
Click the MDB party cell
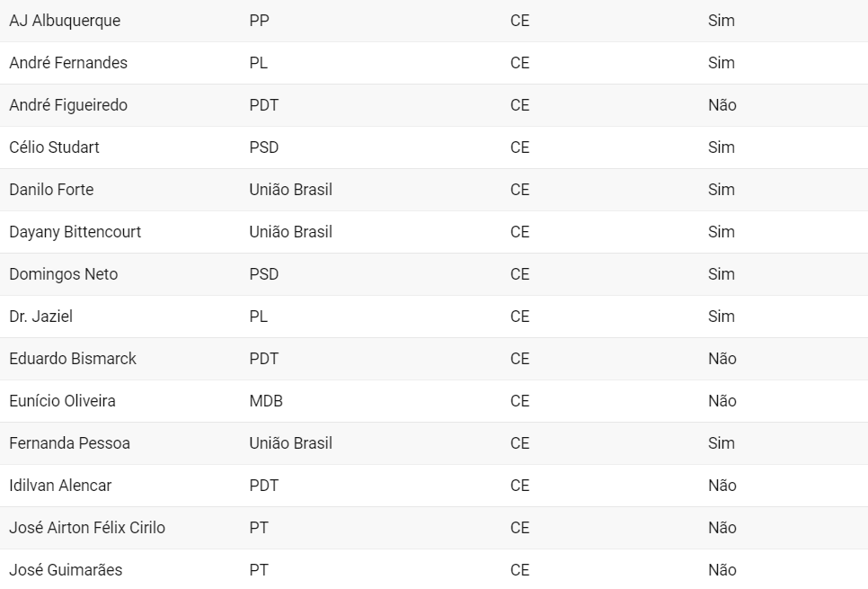pyautogui.click(x=266, y=401)
